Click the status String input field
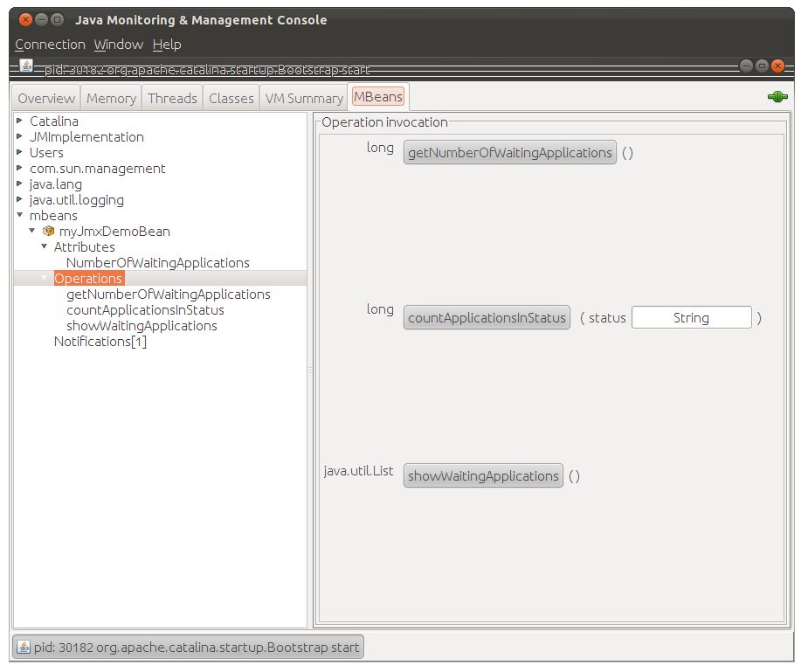Image resolution: width=801 pixels, height=672 pixels. [692, 317]
